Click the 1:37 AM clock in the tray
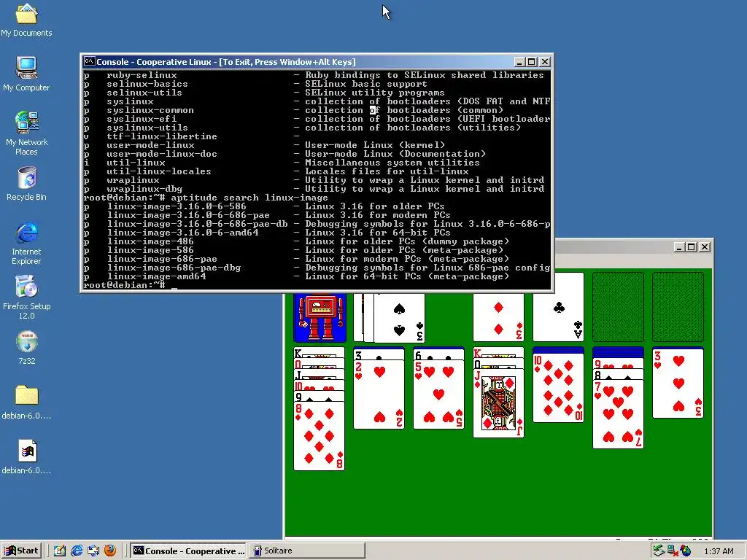This screenshot has width=747, height=560. (719, 551)
